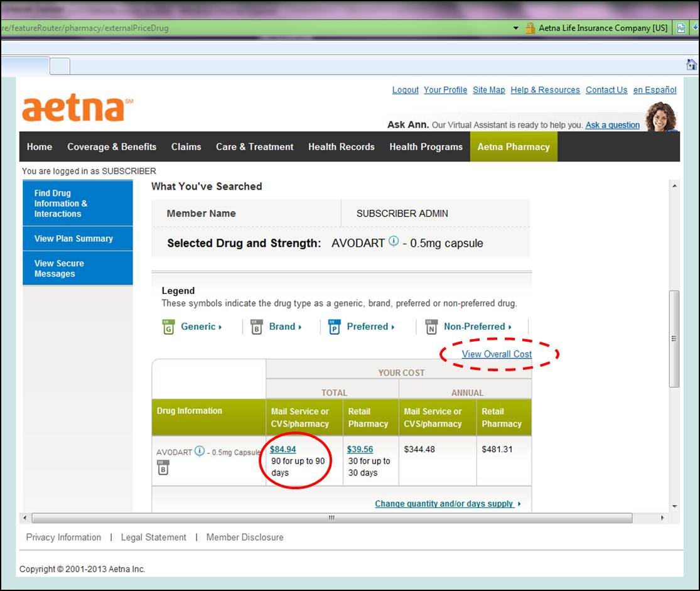This screenshot has width=700, height=591.
Task: Click the SUBSCRIBER ADMIN member name
Action: pyautogui.click(x=402, y=214)
